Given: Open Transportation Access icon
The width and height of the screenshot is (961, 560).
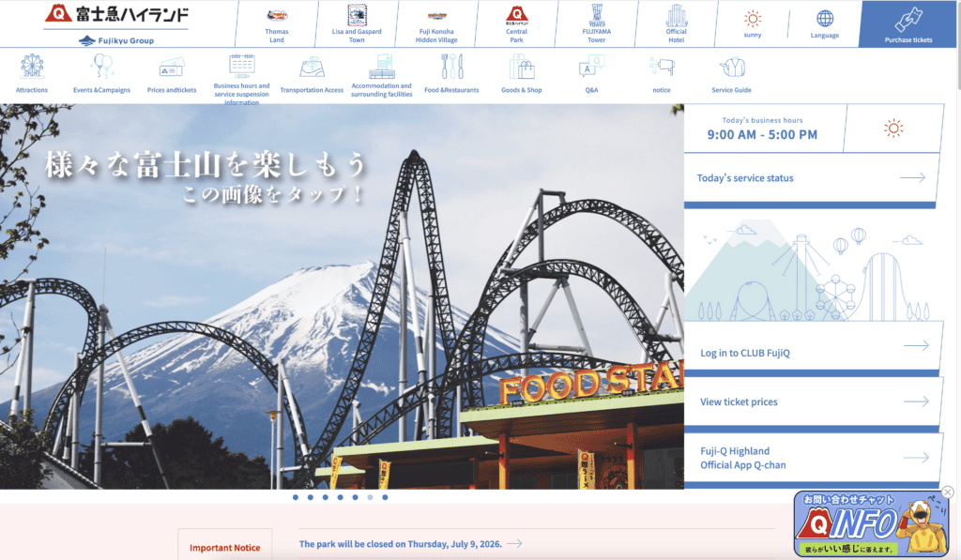Looking at the screenshot, I should tap(312, 67).
